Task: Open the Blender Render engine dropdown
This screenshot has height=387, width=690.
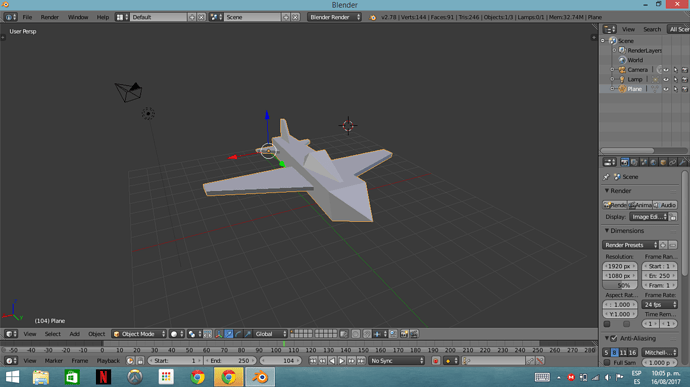Action: pyautogui.click(x=334, y=17)
